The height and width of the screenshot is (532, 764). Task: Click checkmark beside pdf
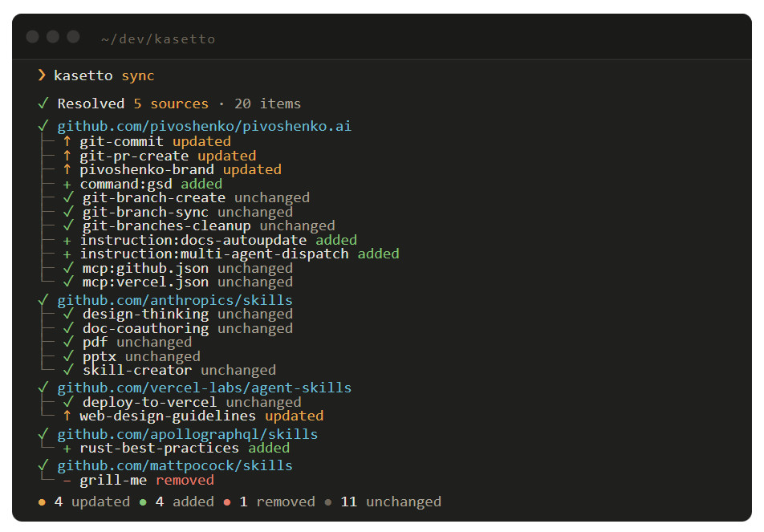[x=68, y=342]
